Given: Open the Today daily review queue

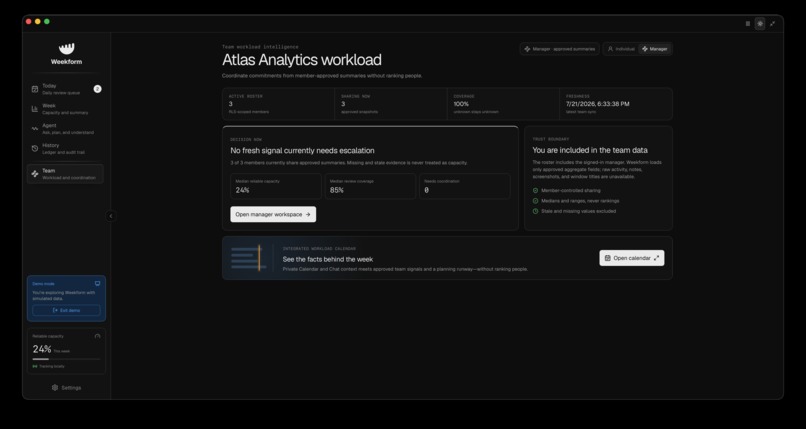Looking at the screenshot, I should pyautogui.click(x=65, y=89).
